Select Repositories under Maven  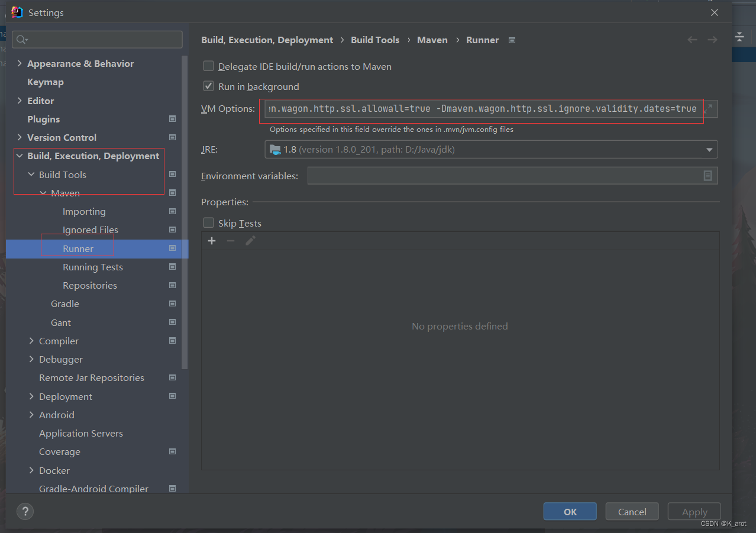[90, 285]
